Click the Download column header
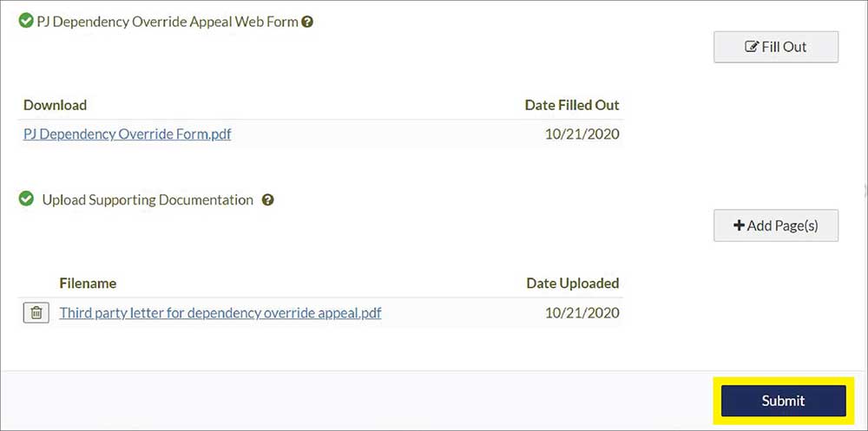The height and width of the screenshot is (431, 868). (55, 105)
